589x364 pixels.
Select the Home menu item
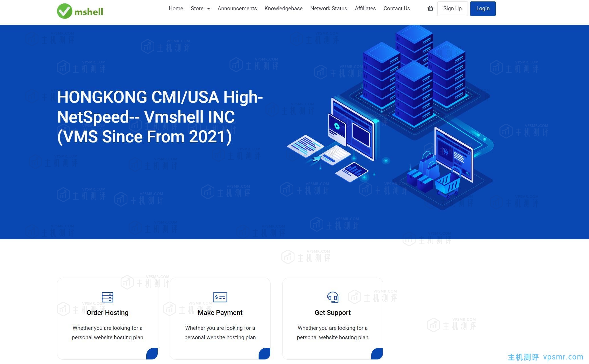pyautogui.click(x=175, y=9)
